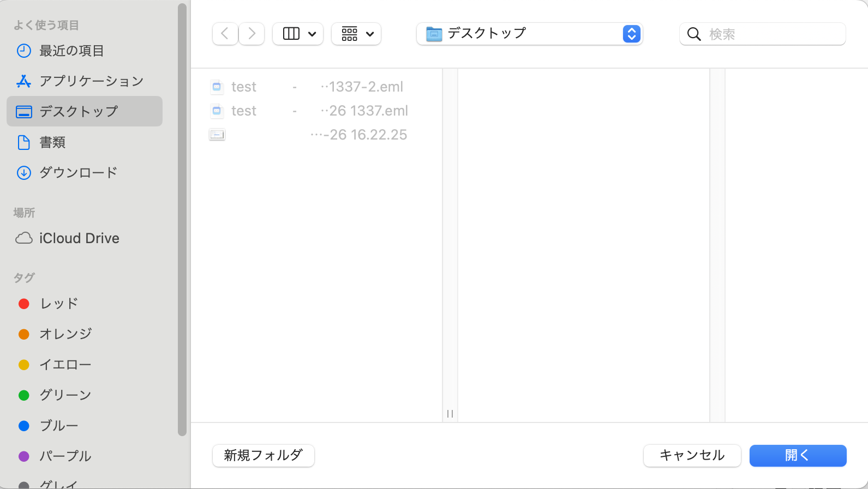Image resolution: width=868 pixels, height=489 pixels.
Task: Click the タグ section header
Action: coord(24,277)
